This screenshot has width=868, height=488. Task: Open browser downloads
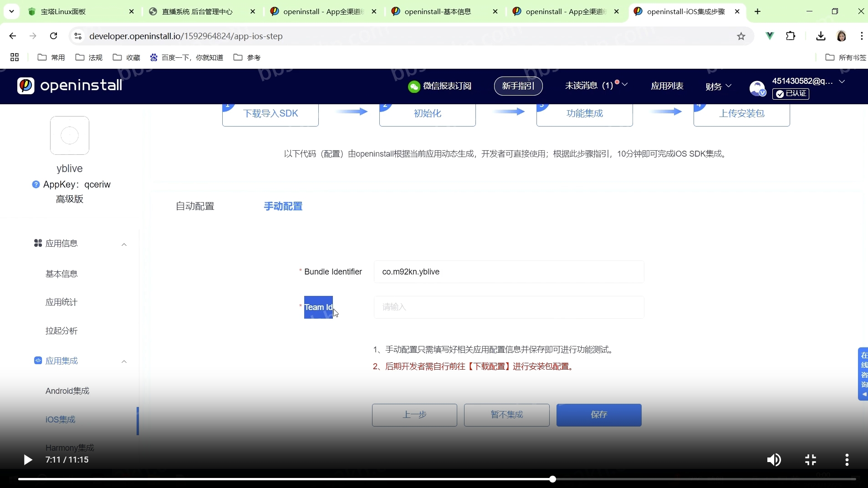coord(821,36)
